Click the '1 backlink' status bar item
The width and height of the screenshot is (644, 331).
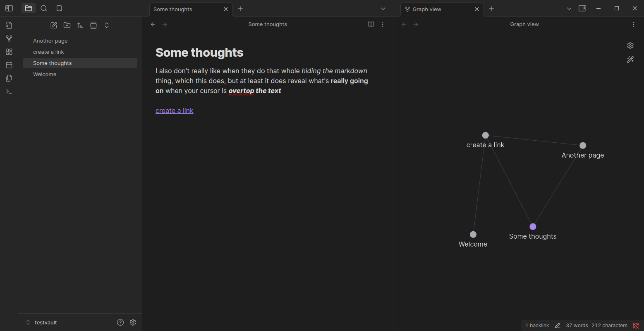(x=537, y=326)
